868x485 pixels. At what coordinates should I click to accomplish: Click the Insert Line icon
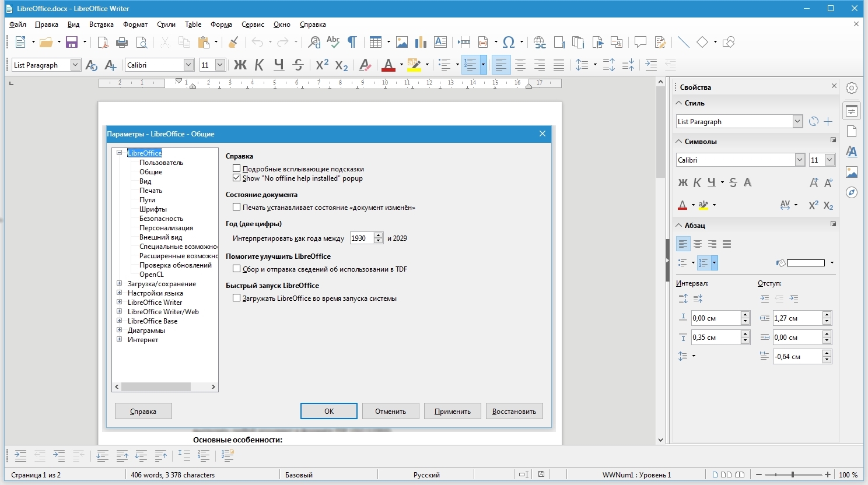pyautogui.click(x=684, y=42)
